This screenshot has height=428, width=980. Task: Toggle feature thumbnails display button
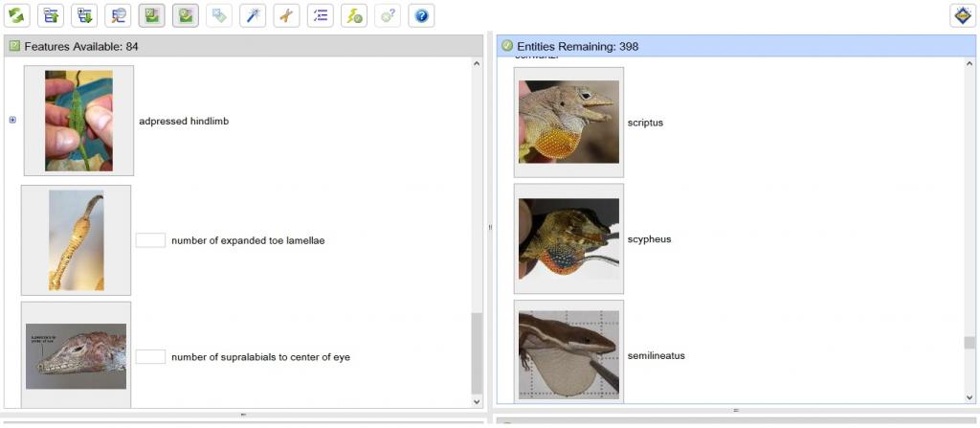point(151,15)
